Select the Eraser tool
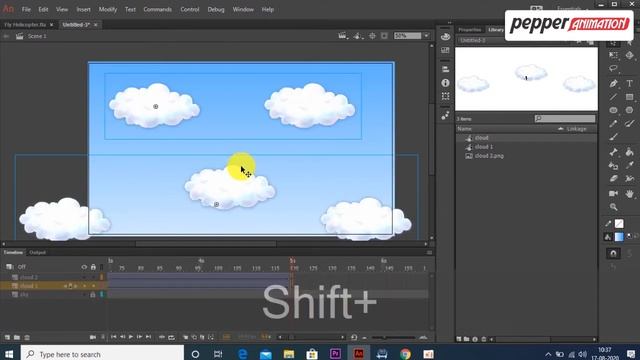 (x=613, y=179)
